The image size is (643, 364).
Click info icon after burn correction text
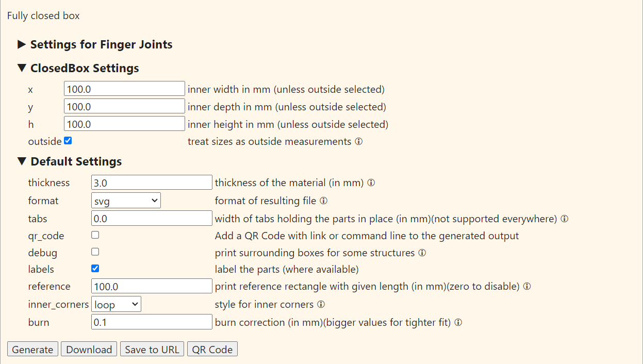458,322
